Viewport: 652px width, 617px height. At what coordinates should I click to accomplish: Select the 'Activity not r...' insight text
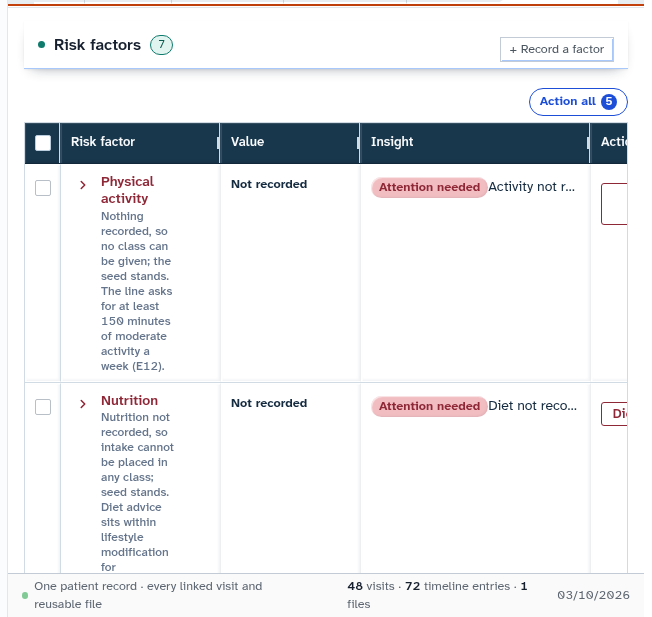531,187
